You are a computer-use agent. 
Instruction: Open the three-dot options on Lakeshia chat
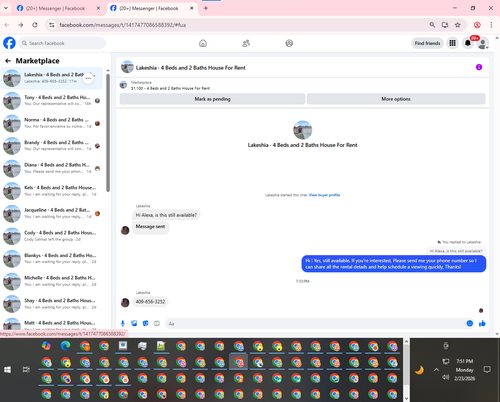[88, 78]
